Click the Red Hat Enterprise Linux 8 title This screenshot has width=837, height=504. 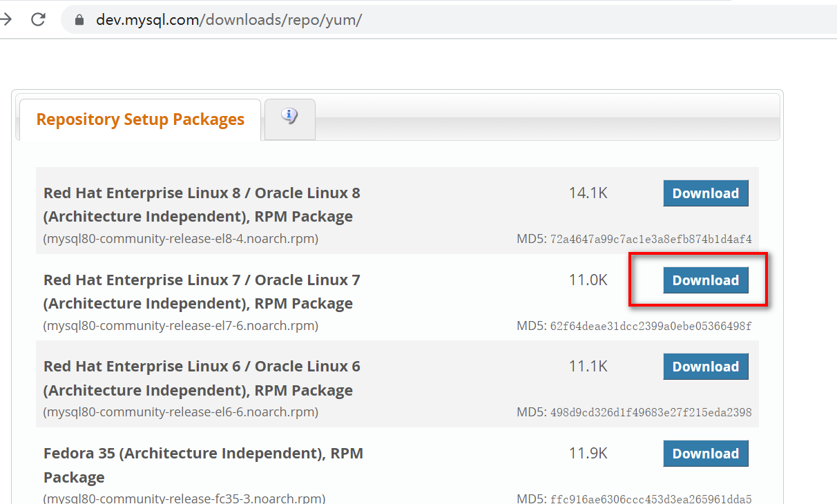coord(202,204)
